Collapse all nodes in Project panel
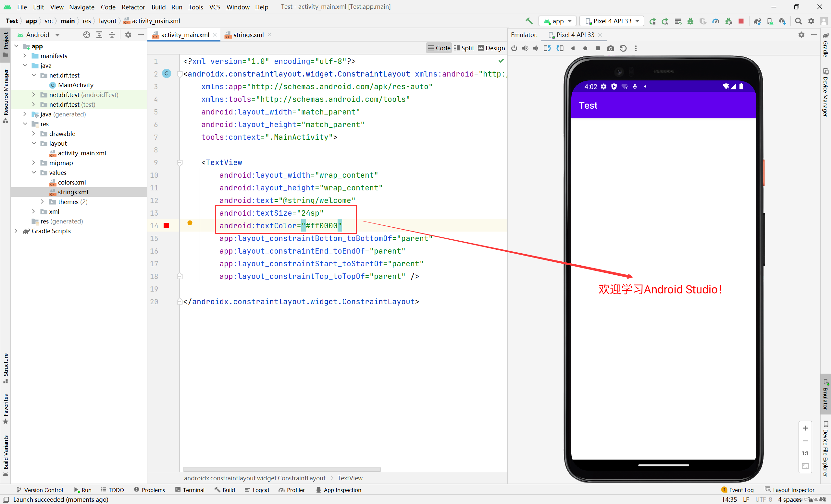Viewport: 831px width, 504px height. (x=112, y=35)
